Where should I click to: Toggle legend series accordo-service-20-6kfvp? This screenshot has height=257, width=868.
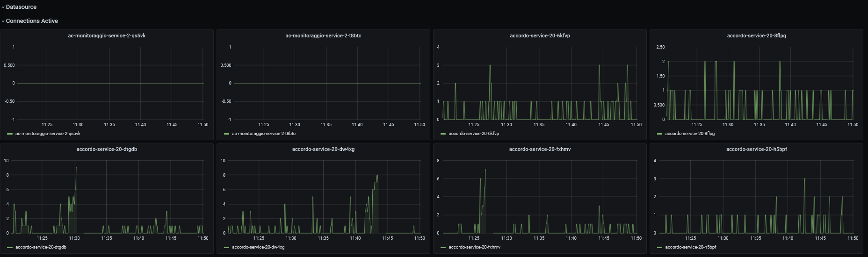pyautogui.click(x=474, y=134)
